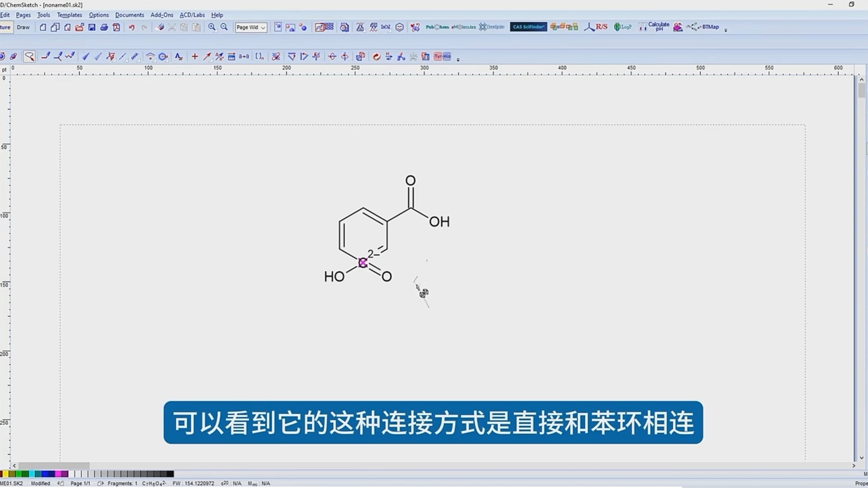This screenshot has height=488, width=868.
Task: Save the document with the floppy disk icon
Action: (92, 27)
